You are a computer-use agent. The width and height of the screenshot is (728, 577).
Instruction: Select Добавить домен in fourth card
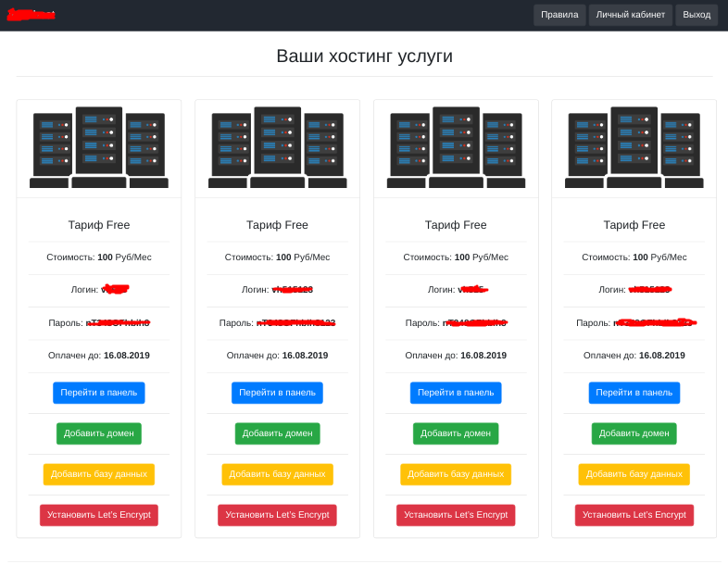click(x=634, y=433)
